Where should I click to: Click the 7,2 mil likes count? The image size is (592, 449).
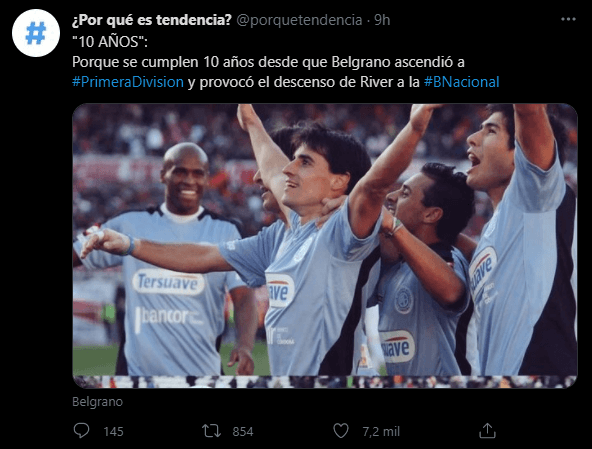[381, 431]
